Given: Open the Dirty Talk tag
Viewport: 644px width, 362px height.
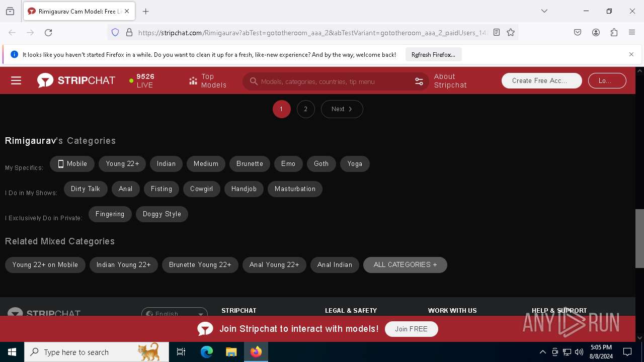Looking at the screenshot, I should pos(86,189).
